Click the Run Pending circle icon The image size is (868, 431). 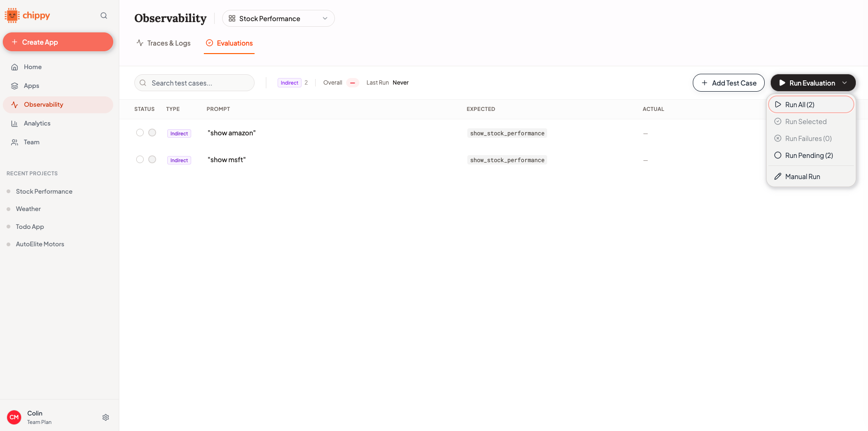pos(778,156)
